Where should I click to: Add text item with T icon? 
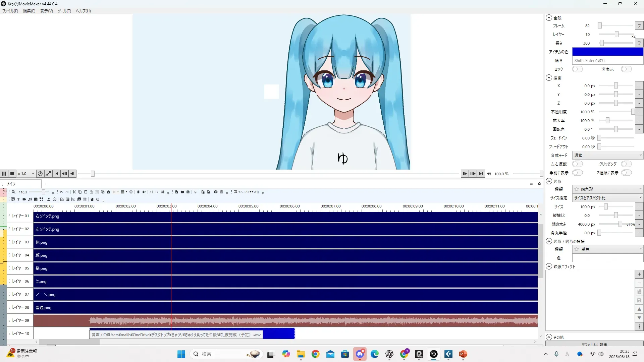pos(18,199)
